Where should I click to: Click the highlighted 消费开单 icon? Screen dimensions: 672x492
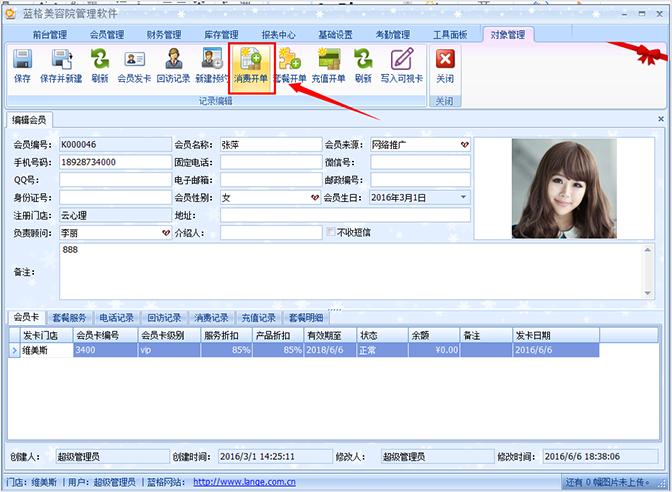(250, 66)
